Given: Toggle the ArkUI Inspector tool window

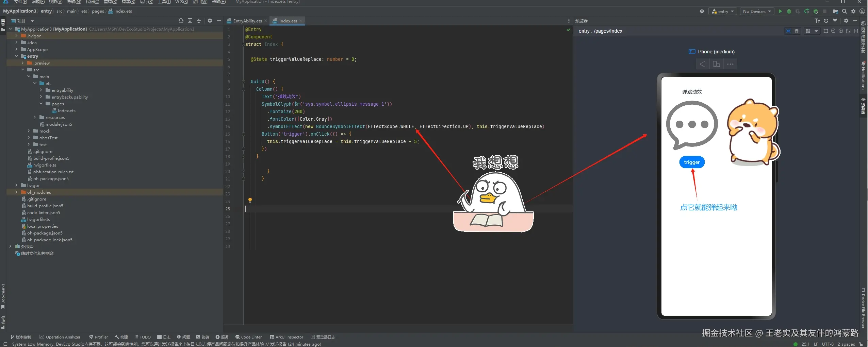Looking at the screenshot, I should pyautogui.click(x=286, y=337).
